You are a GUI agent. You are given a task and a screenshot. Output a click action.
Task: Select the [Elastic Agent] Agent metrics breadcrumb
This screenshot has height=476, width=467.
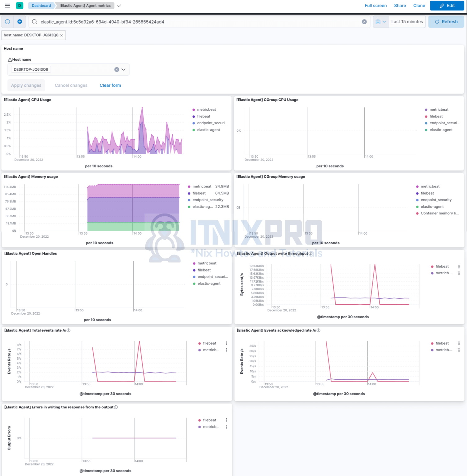coord(85,5)
